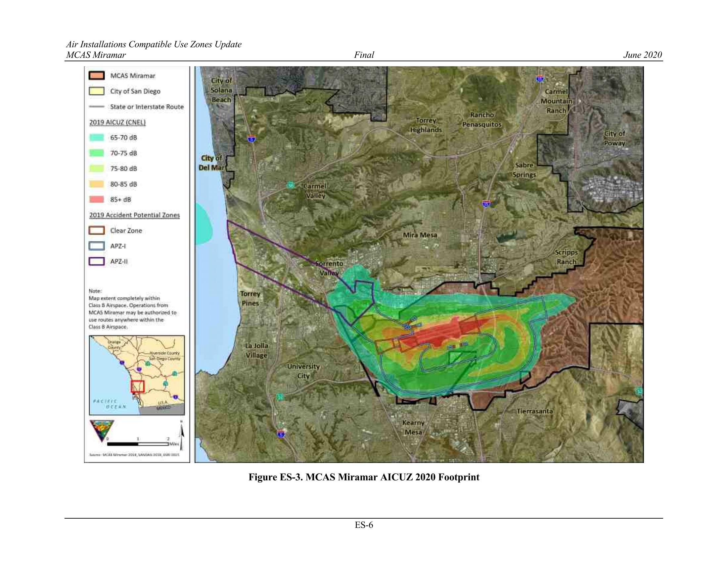Click the 70-75 dB legend color swatch
Viewport: 728px width, 563px height.
[96, 153]
